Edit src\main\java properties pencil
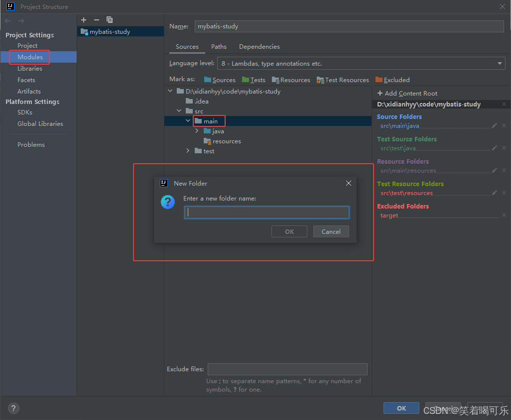Viewport: 511px width, 420px height. pos(495,126)
